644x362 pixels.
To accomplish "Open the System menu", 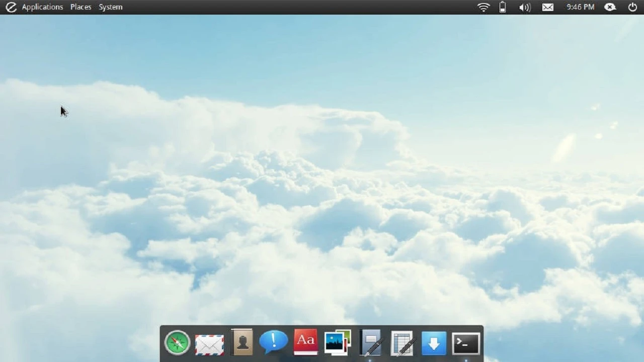I will (x=110, y=7).
